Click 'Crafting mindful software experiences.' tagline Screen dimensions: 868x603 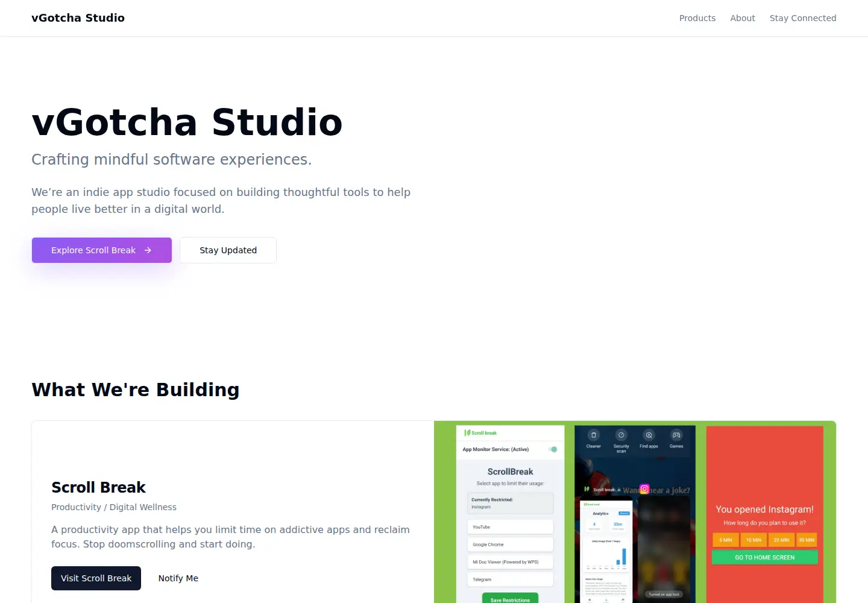172,159
